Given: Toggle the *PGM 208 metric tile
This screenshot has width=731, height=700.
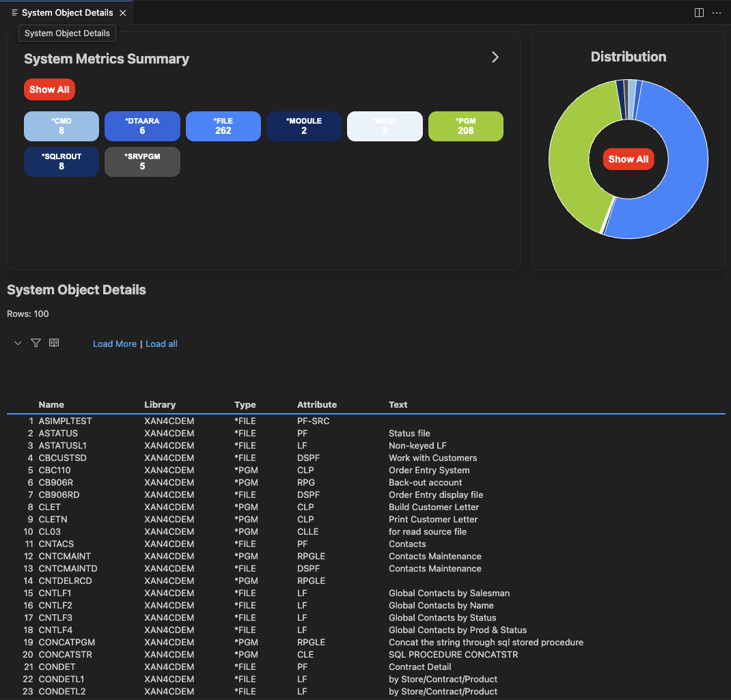Looking at the screenshot, I should coord(466,126).
